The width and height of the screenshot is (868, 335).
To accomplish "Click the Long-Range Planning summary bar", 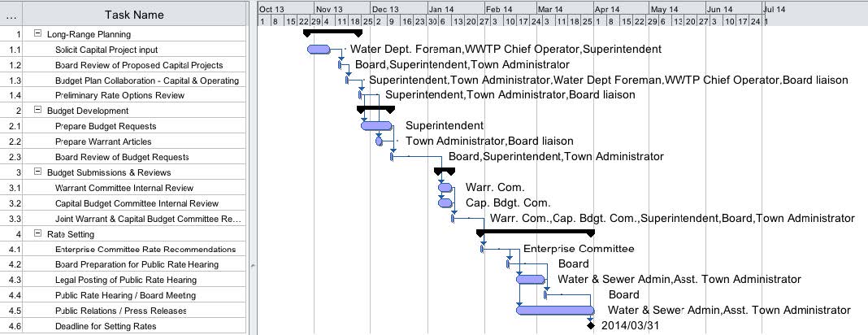I will point(332,33).
